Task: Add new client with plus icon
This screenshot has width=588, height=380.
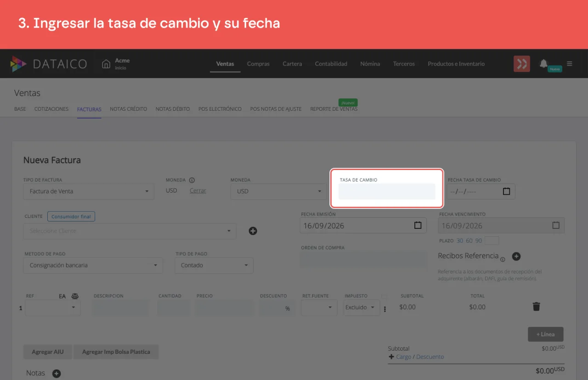Action: click(x=253, y=231)
